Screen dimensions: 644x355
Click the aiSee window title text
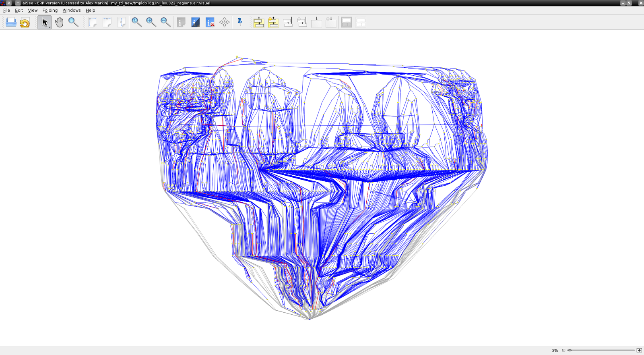click(x=116, y=3)
